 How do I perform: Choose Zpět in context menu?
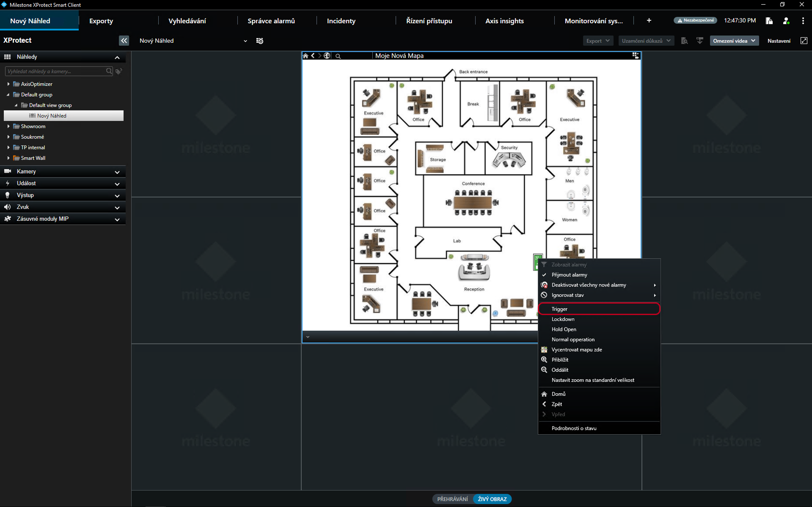coord(599,404)
